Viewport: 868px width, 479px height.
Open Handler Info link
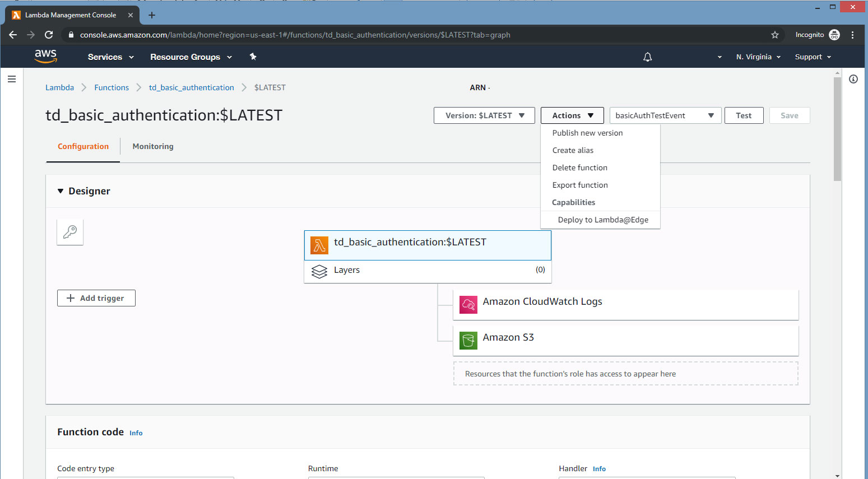(x=599, y=469)
